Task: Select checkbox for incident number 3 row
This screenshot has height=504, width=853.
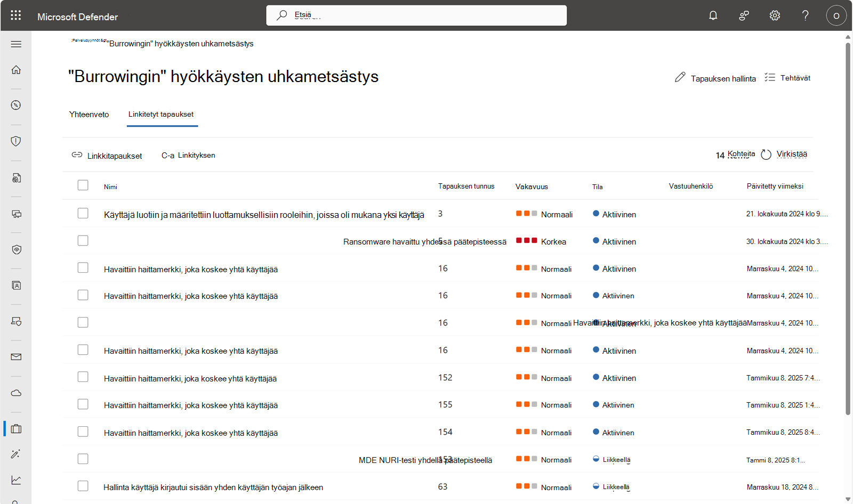Action: click(83, 213)
